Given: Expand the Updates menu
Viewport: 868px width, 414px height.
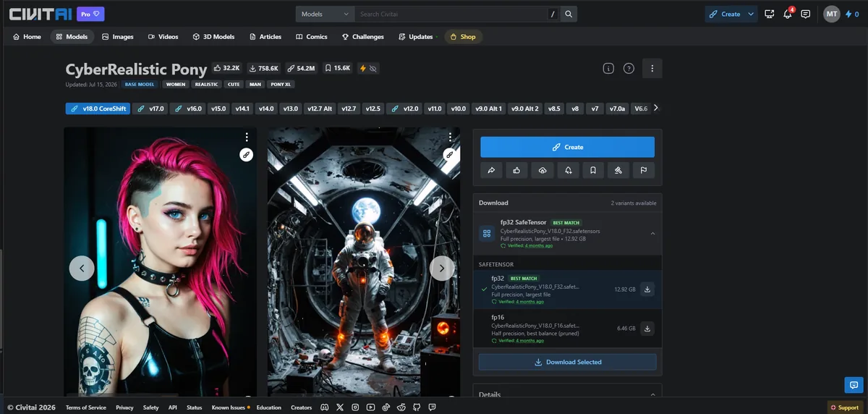Looking at the screenshot, I should click(417, 36).
